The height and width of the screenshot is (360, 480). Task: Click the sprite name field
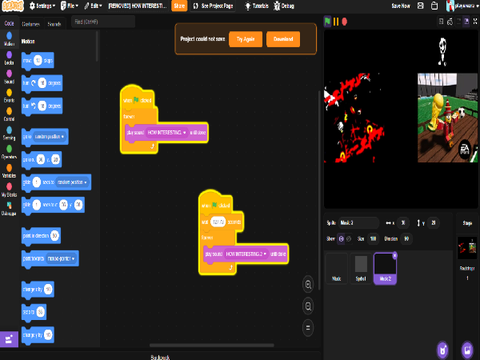(359, 223)
